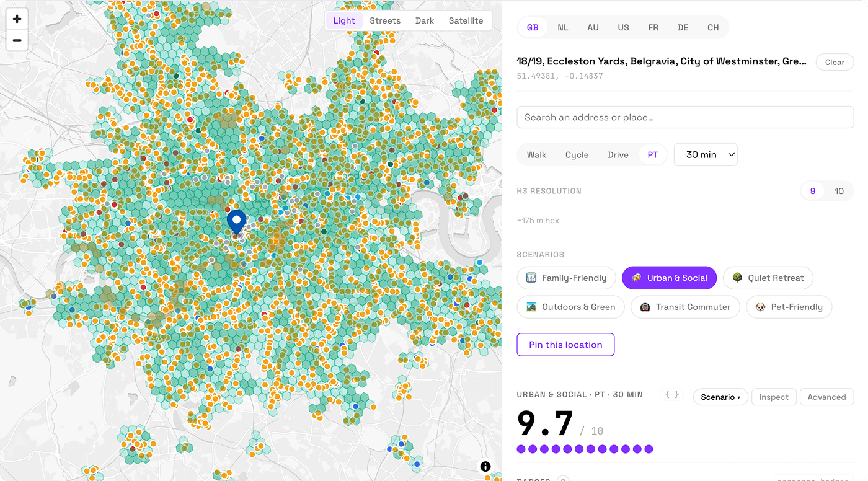Open the Scenario dropdown near the score
Viewport: 868px width, 481px height.
click(720, 397)
